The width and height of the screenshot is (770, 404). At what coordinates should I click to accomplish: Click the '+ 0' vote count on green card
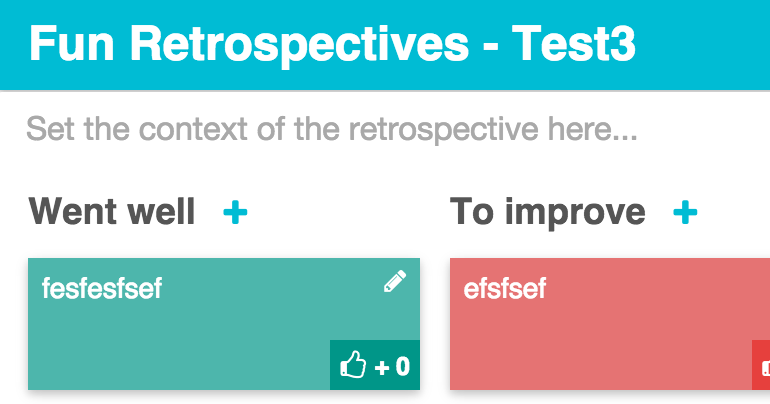[x=393, y=367]
